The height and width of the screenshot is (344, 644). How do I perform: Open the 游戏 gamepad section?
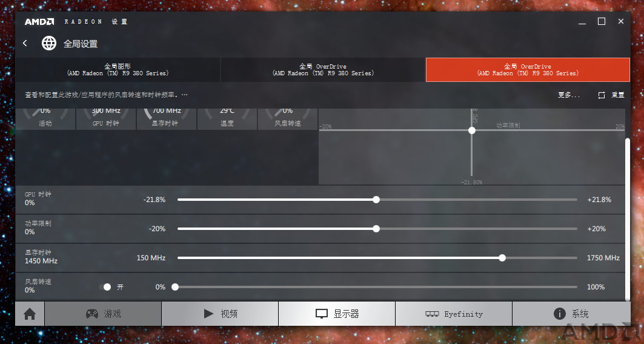tap(103, 314)
